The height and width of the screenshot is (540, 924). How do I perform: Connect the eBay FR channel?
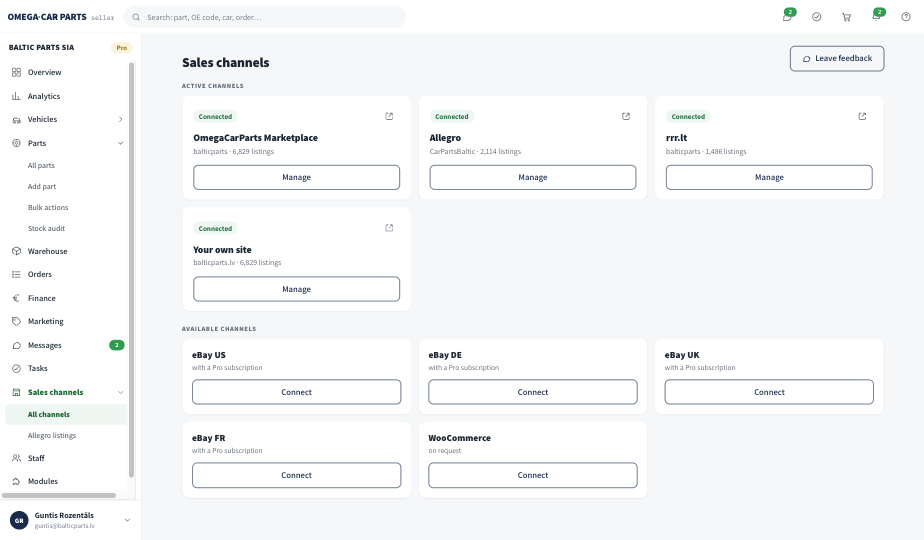click(296, 475)
